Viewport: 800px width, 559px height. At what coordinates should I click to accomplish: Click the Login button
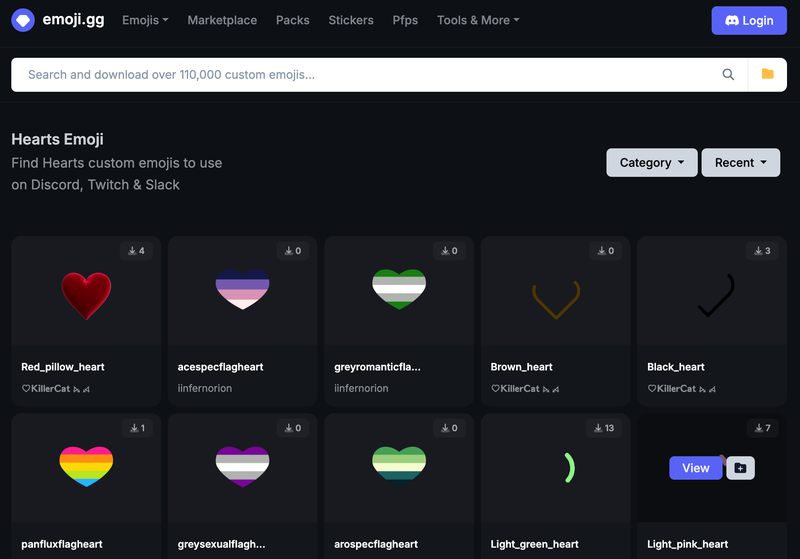(x=749, y=20)
